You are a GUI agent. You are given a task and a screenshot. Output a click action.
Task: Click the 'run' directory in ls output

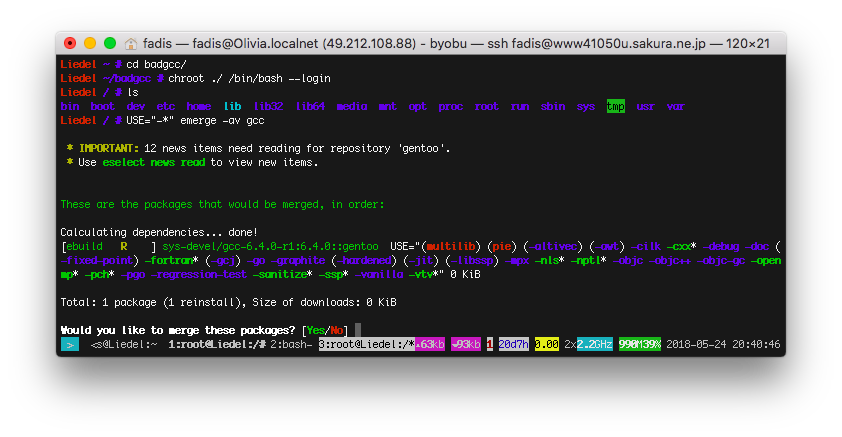click(x=519, y=106)
